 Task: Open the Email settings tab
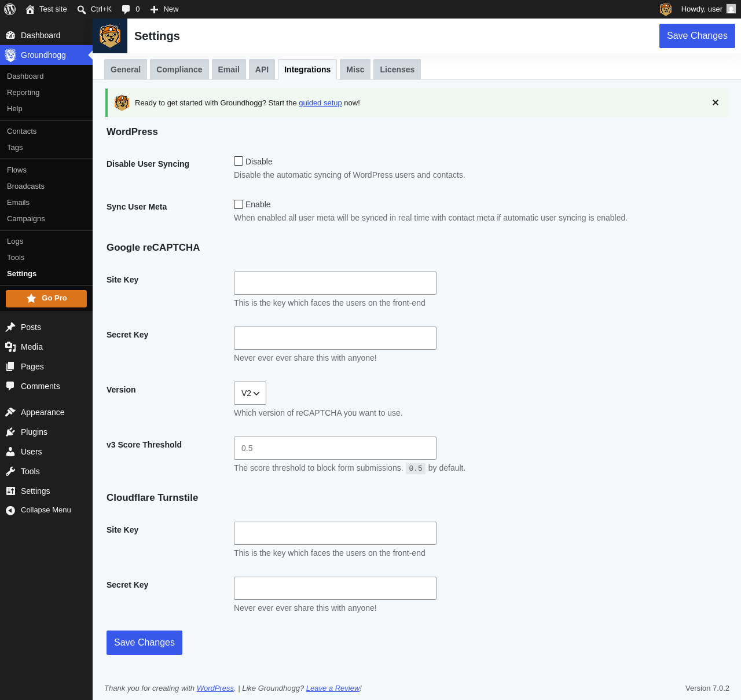[229, 69]
